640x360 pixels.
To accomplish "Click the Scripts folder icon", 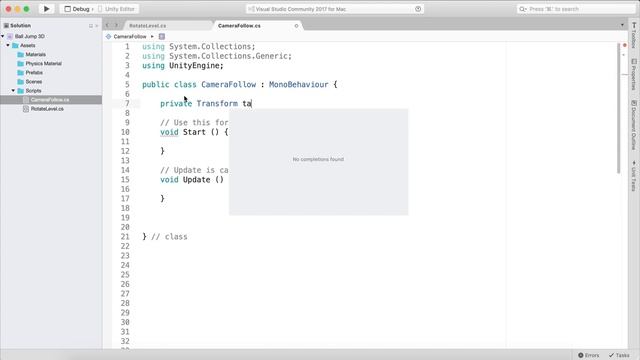I will (x=21, y=91).
